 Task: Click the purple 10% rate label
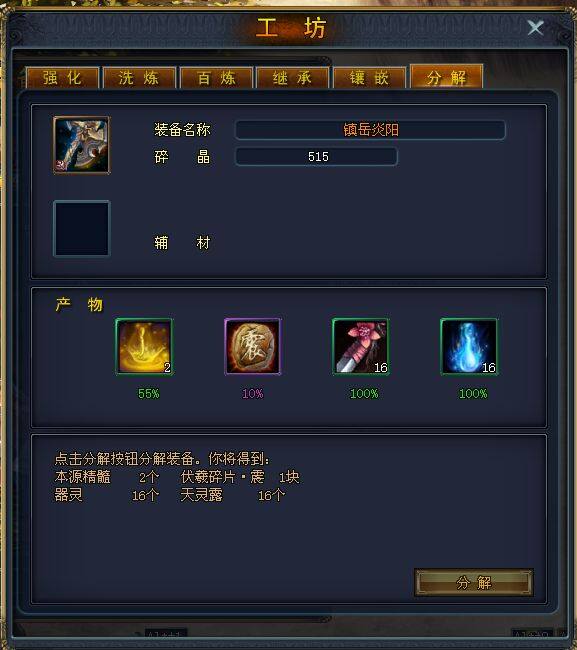(252, 393)
